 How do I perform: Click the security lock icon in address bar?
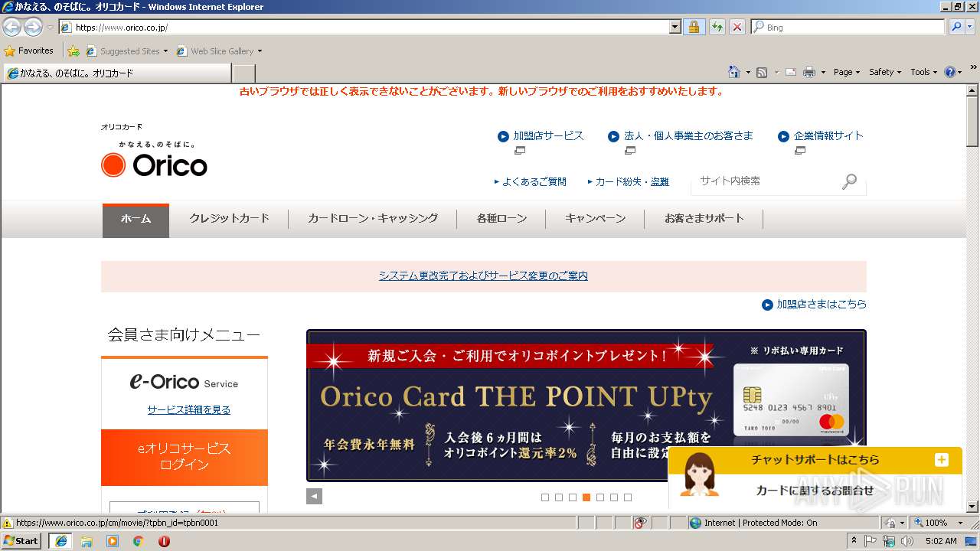[694, 27]
